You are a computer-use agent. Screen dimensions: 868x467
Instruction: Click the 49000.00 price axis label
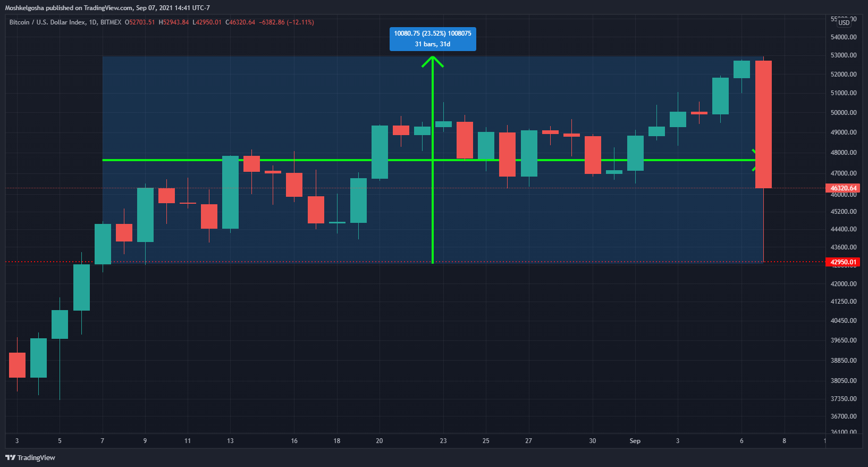coord(844,132)
